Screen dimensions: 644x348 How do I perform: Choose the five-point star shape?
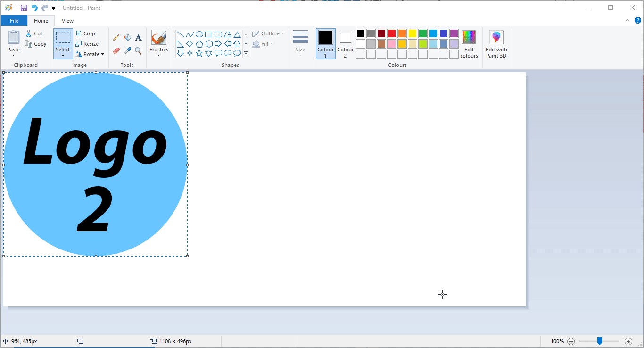(199, 53)
